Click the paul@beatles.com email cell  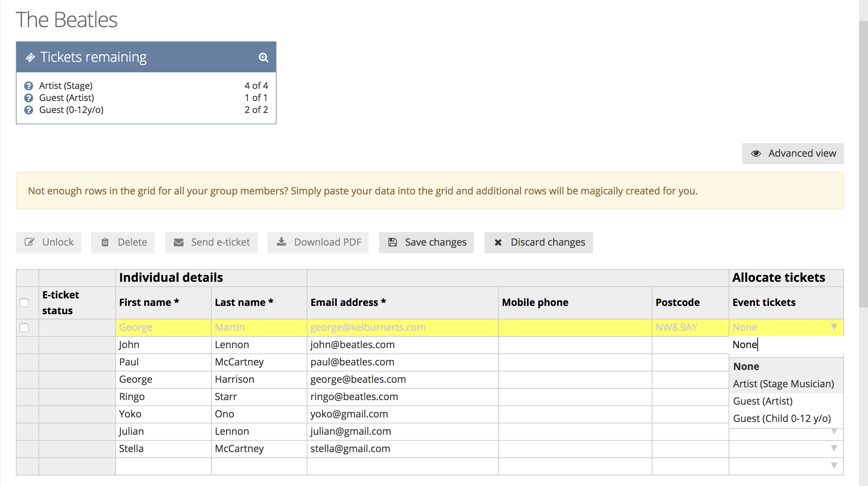click(402, 362)
